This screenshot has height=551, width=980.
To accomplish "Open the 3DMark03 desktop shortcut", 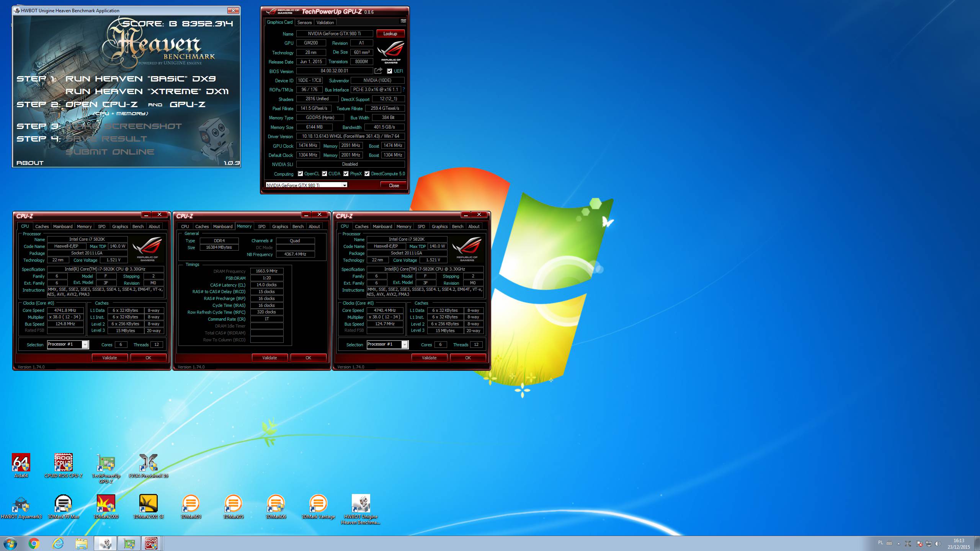I will 191,507.
